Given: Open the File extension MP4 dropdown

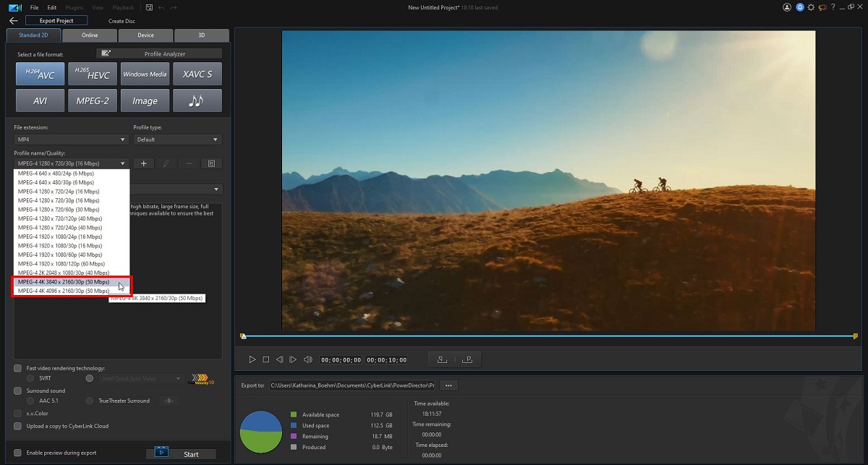Looking at the screenshot, I should pos(71,140).
